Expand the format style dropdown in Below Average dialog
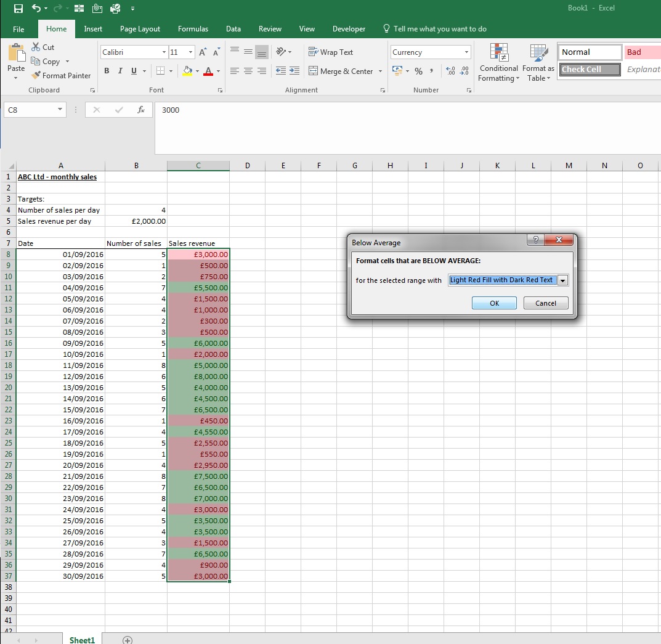 click(x=563, y=280)
